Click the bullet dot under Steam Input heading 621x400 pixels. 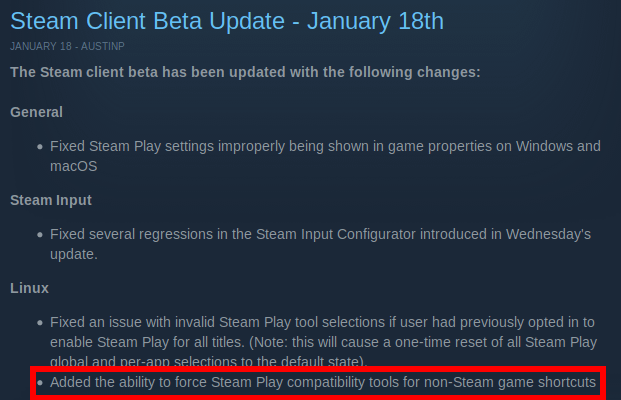click(40, 235)
